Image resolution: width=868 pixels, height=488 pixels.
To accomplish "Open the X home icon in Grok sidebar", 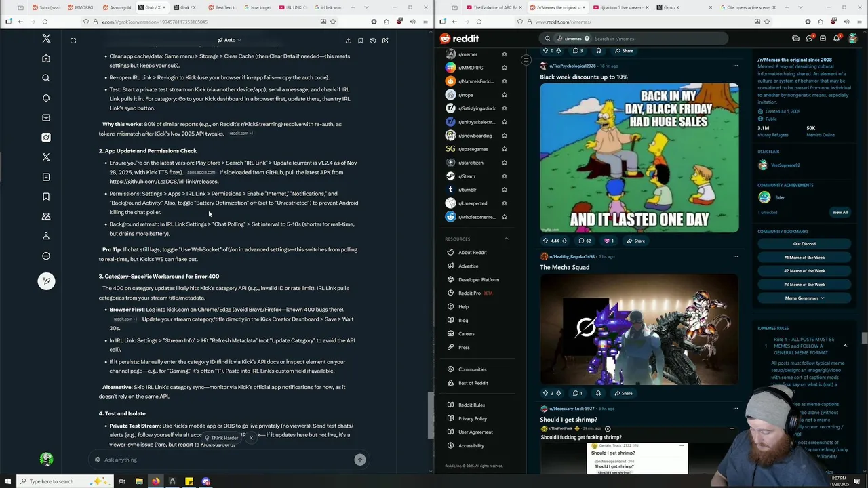I will pos(46,58).
